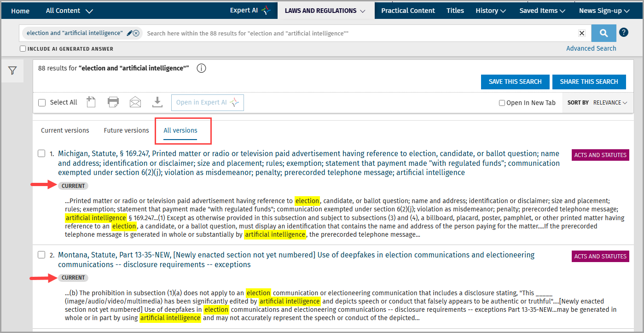Open Montana Statute Part 13-35-NEW result link

(x=296, y=260)
